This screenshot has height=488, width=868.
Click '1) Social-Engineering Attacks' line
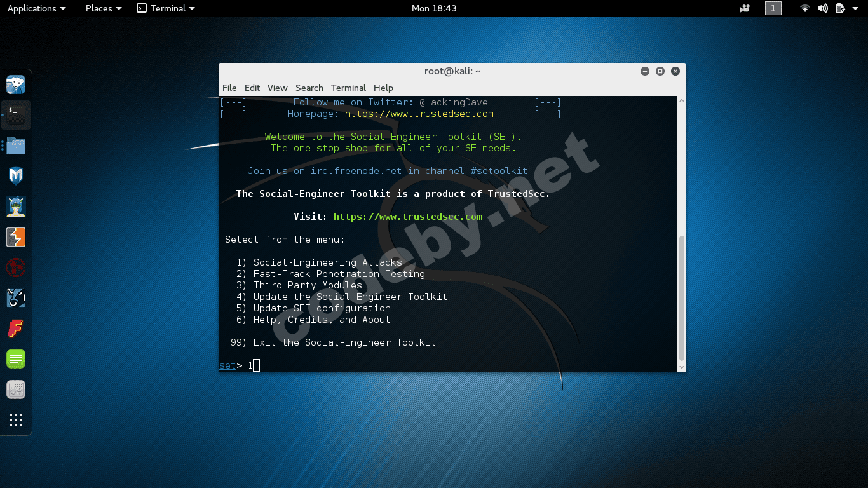(x=319, y=262)
